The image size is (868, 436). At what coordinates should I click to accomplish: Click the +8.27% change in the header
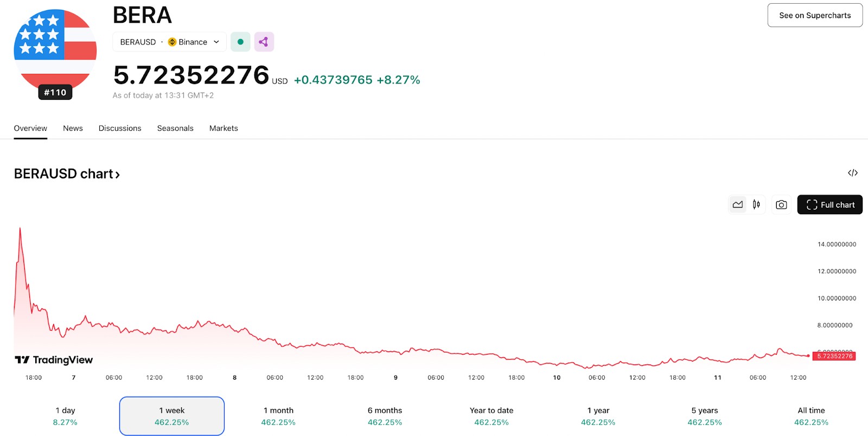[x=398, y=80]
